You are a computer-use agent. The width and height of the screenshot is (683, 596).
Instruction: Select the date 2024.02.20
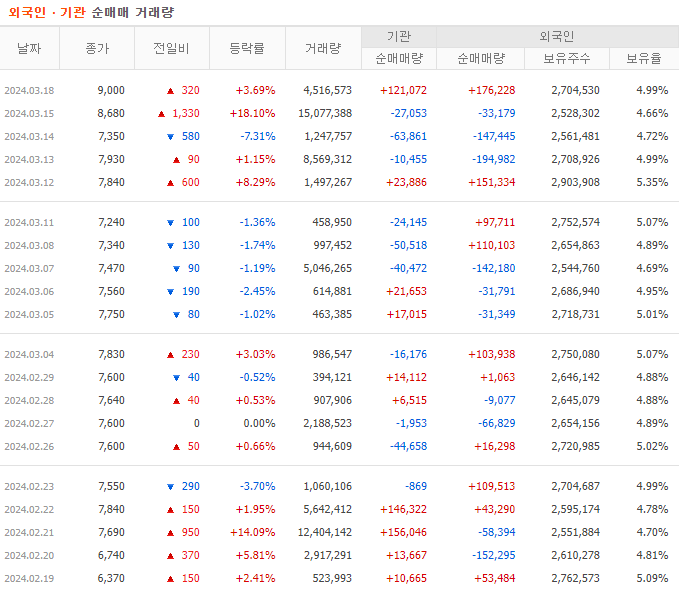[x=29, y=555]
